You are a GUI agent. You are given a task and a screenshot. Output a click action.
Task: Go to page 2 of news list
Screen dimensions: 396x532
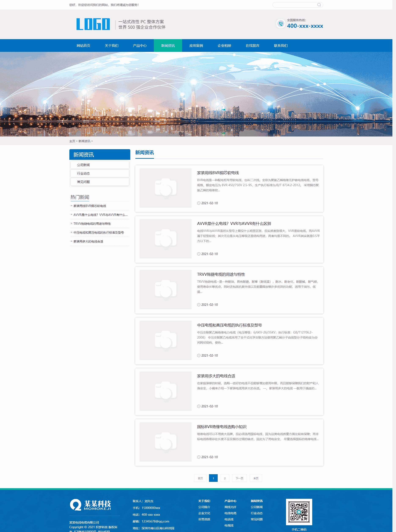click(x=225, y=478)
